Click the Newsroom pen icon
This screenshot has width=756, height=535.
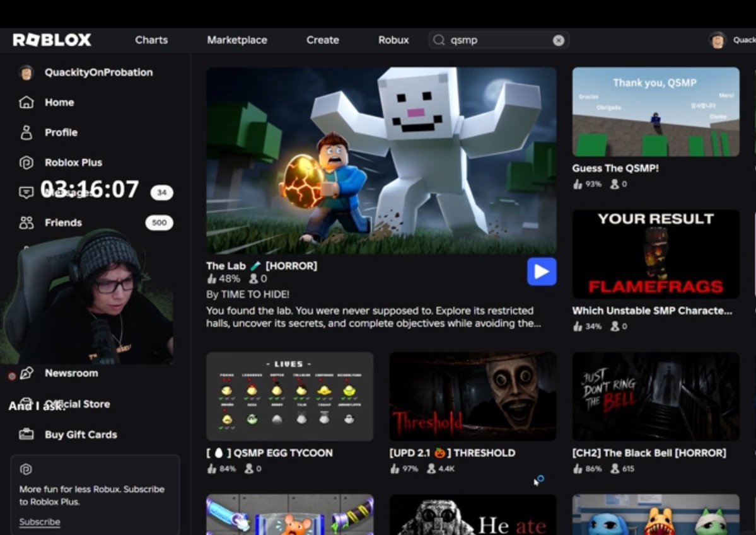click(x=26, y=373)
